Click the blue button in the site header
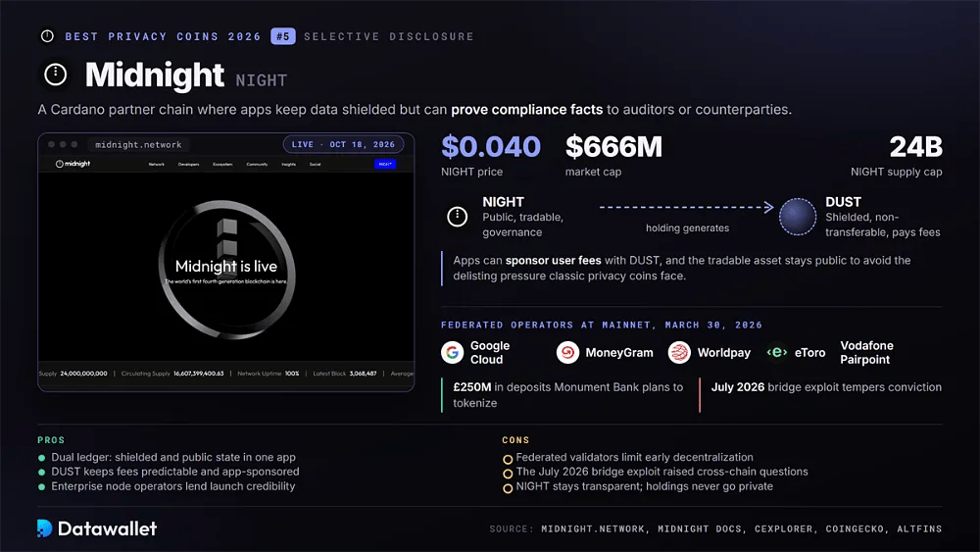Screen dimensions: 980x552 point(385,164)
